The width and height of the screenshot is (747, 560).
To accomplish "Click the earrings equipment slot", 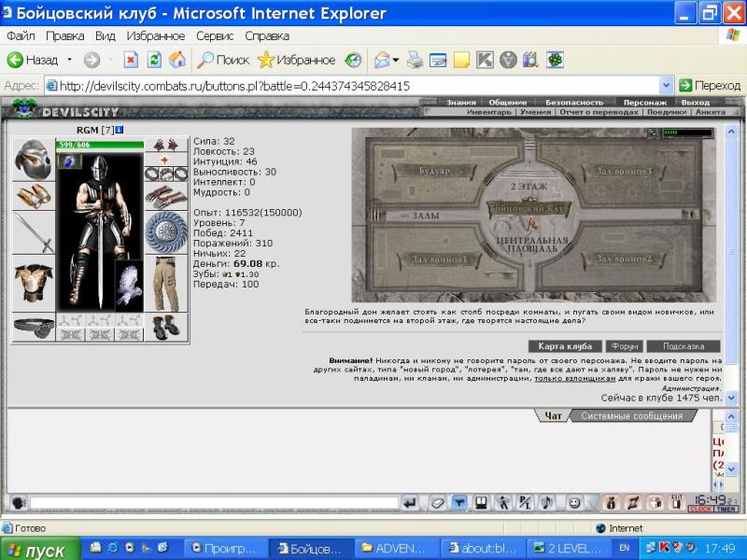I will coord(166,145).
